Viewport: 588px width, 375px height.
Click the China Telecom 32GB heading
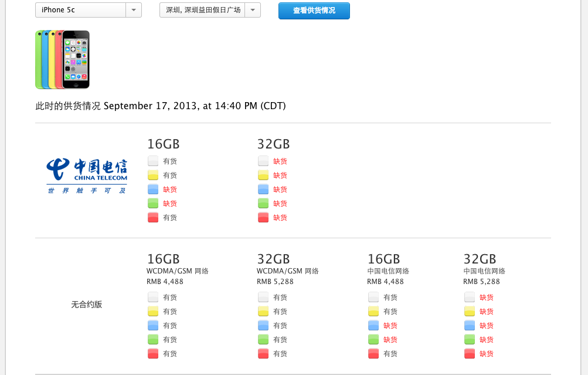tap(273, 144)
